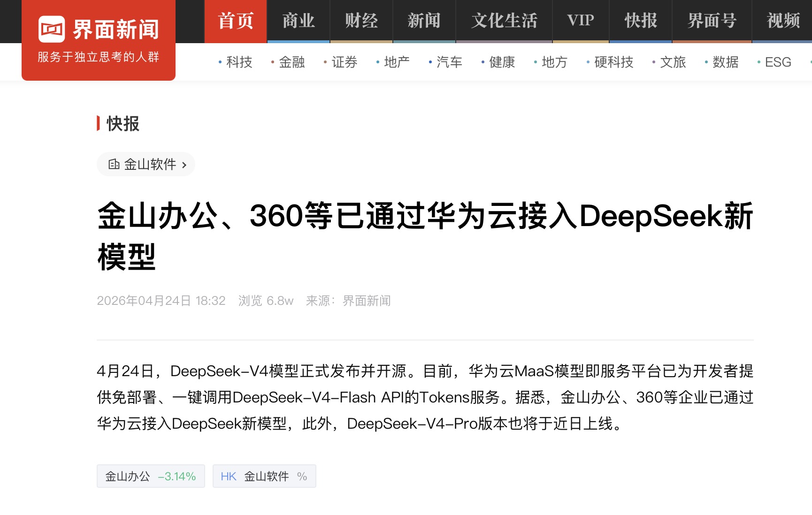The height and width of the screenshot is (515, 812).
Task: Open the 界面号 tab
Action: (712, 21)
